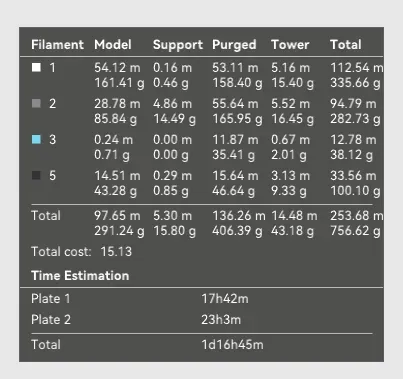The image size is (403, 379).
Task: Select tower length 0.67 m
Action: [x=290, y=140]
